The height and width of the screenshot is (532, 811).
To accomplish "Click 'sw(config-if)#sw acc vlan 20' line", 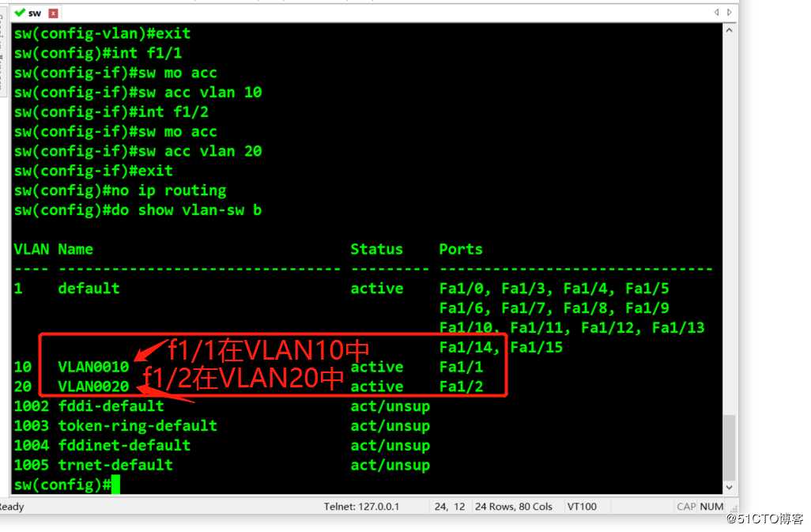I will coord(138,152).
